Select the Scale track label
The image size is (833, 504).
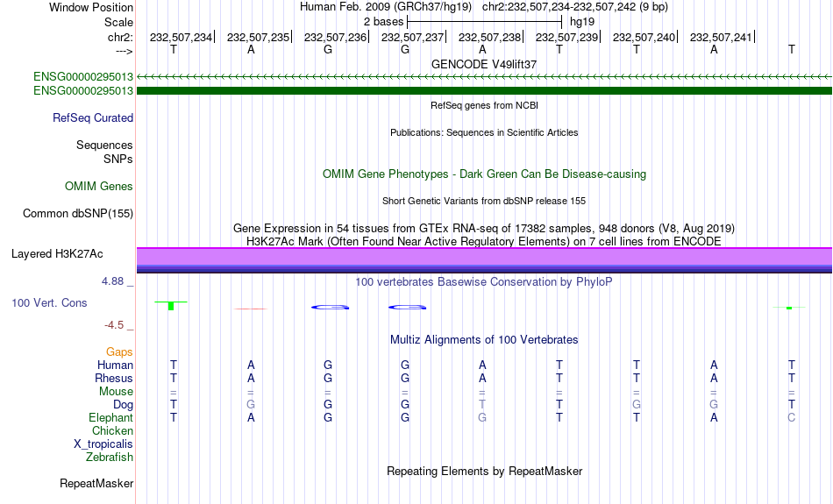[118, 22]
